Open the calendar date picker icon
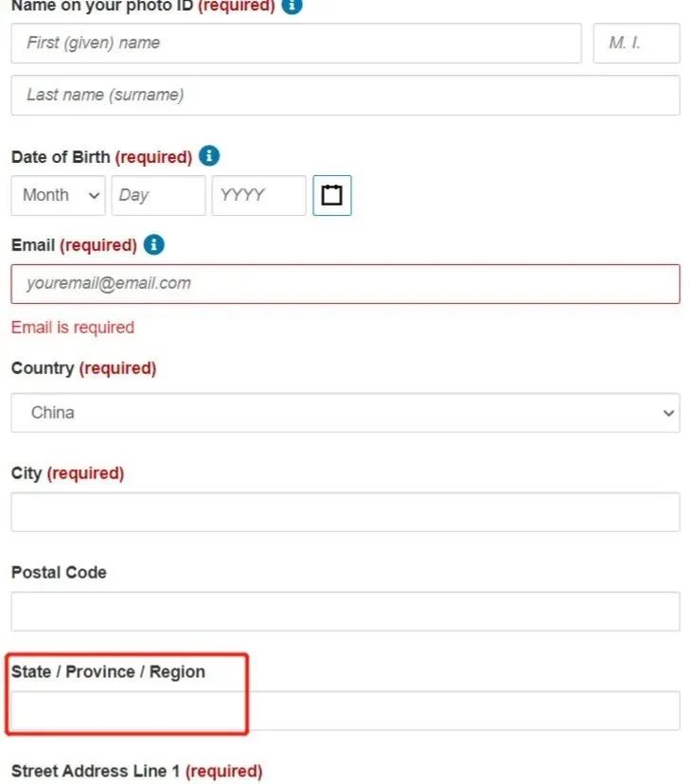 coord(332,195)
